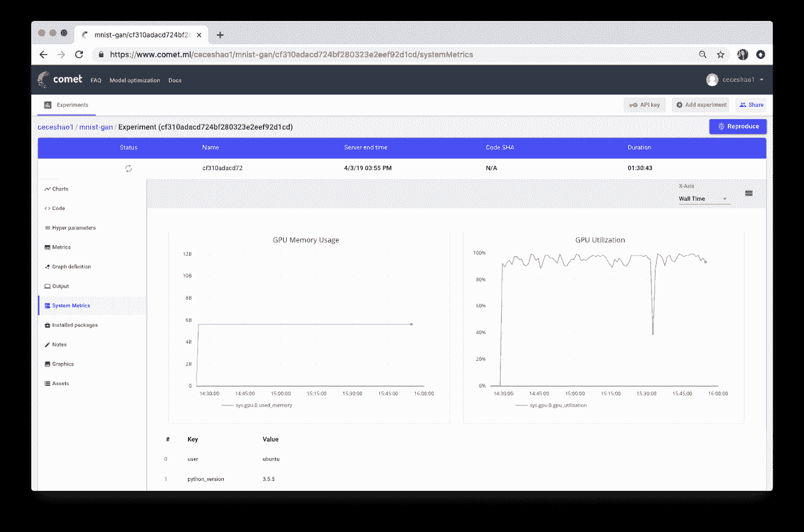Screen dimensions: 804x532
Task: Click the N/A Code SHA cell
Action: click(491, 168)
